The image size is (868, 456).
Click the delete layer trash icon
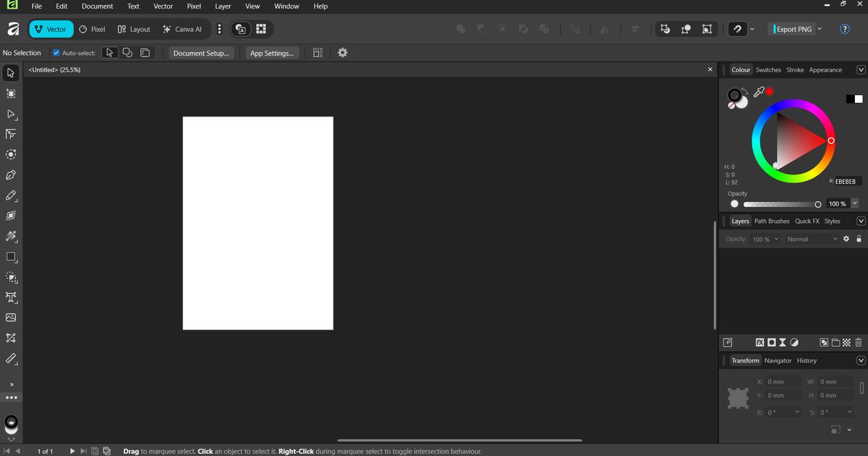click(859, 342)
